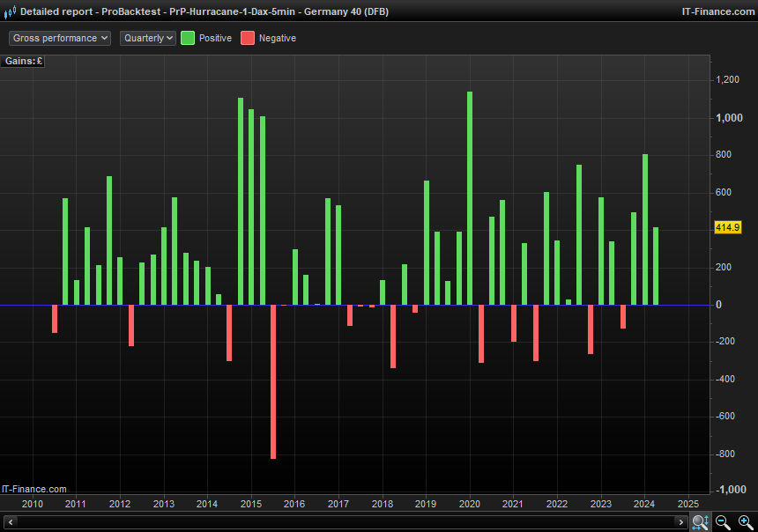The height and width of the screenshot is (532, 758).
Task: Click the red Negative color swatch
Action: coord(248,38)
